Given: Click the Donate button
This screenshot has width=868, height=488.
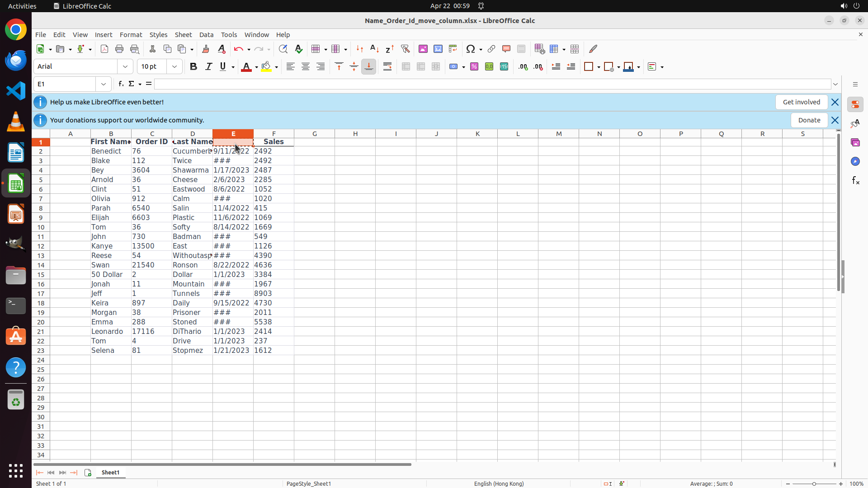Looking at the screenshot, I should tap(809, 120).
